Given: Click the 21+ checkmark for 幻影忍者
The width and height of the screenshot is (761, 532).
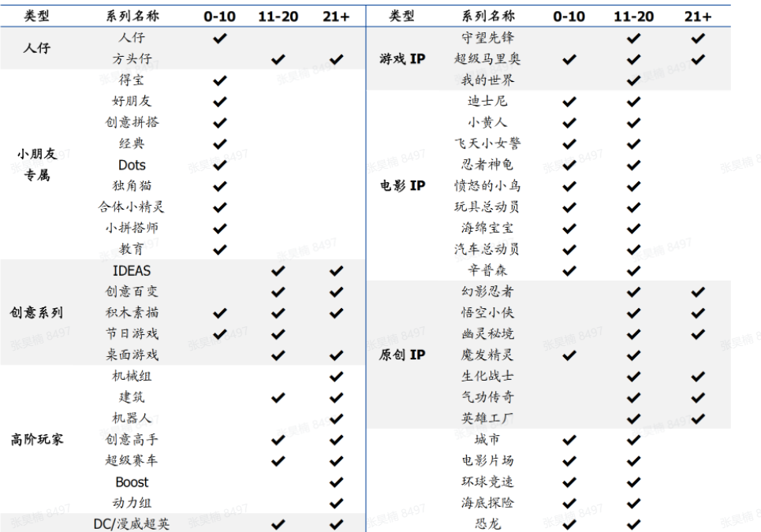Looking at the screenshot, I should click(x=697, y=292).
